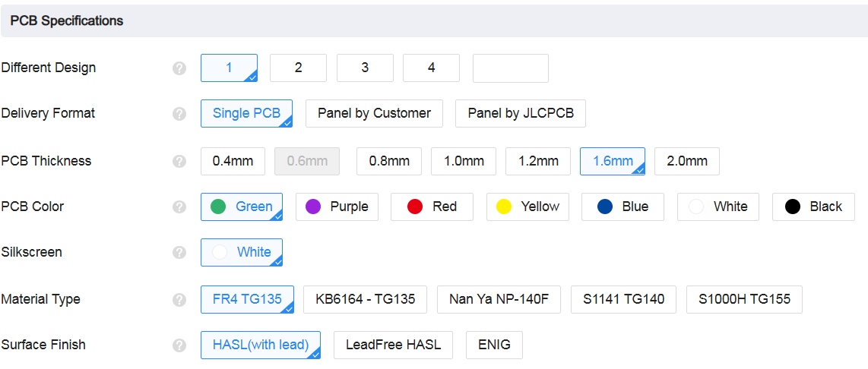The width and height of the screenshot is (868, 369).
Task: Click Surface Finish help icon
Action: tap(179, 345)
